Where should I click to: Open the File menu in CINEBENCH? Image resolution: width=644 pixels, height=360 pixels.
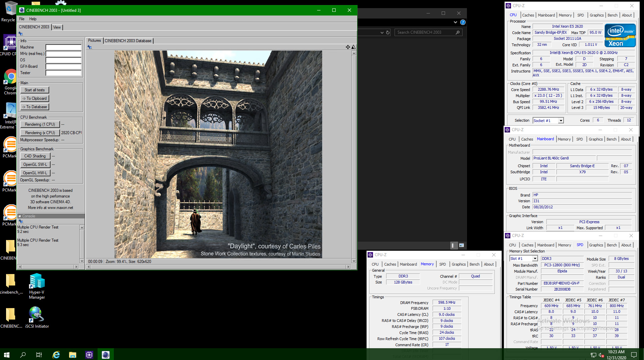pos(22,19)
